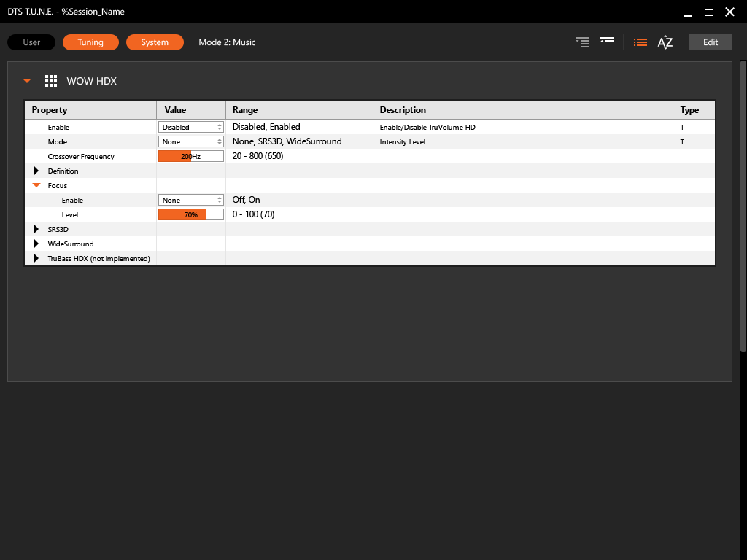747x560 pixels.
Task: Click the 'Off, On' range cell
Action: tap(247, 200)
